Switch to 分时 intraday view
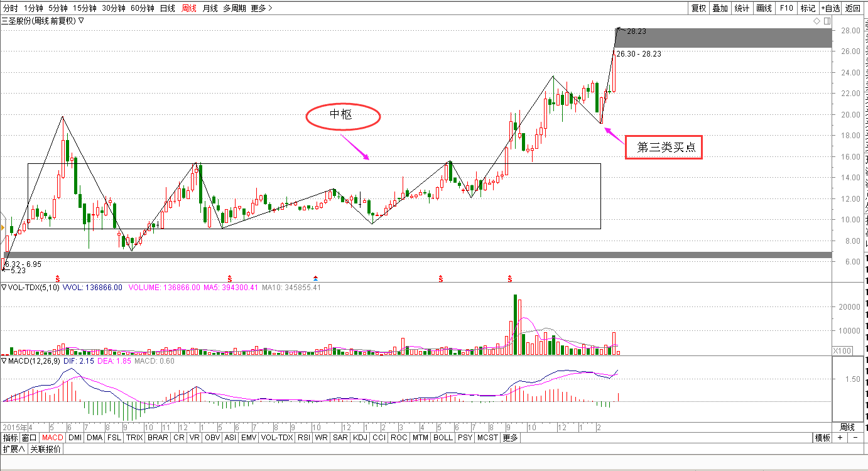The height and width of the screenshot is (471, 868). point(10,8)
